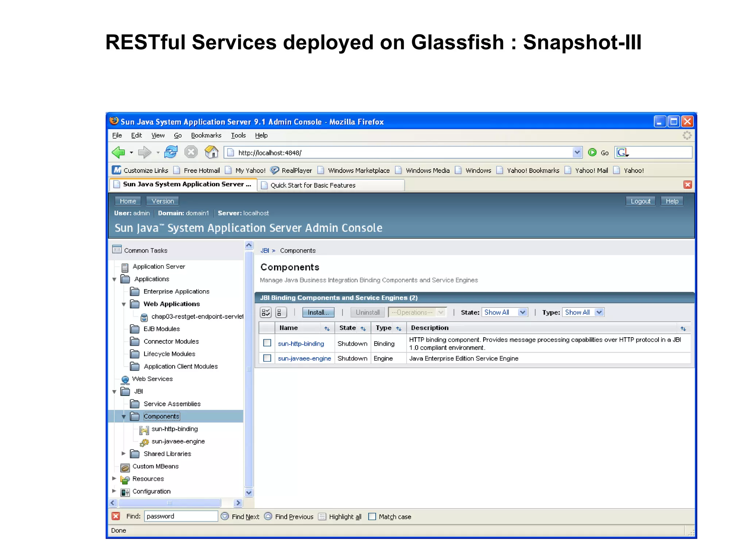Click the Find text field
Image resolution: width=747 pixels, height=560 pixels.
pos(181,516)
